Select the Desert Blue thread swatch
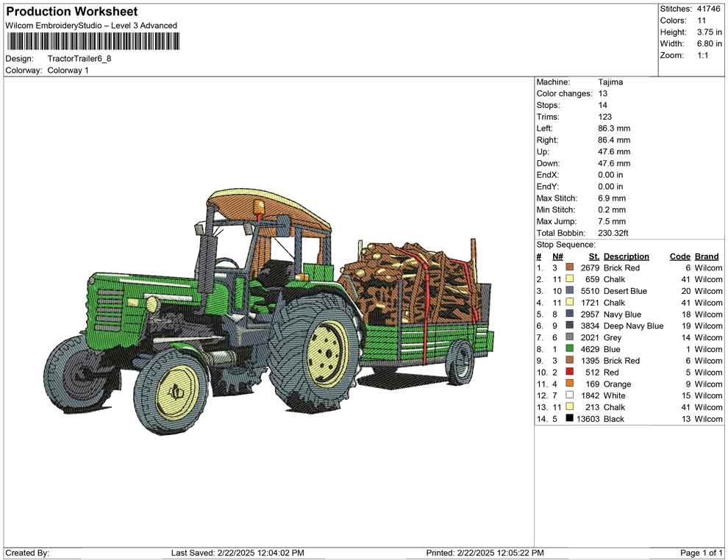The image size is (728, 560). point(569,291)
